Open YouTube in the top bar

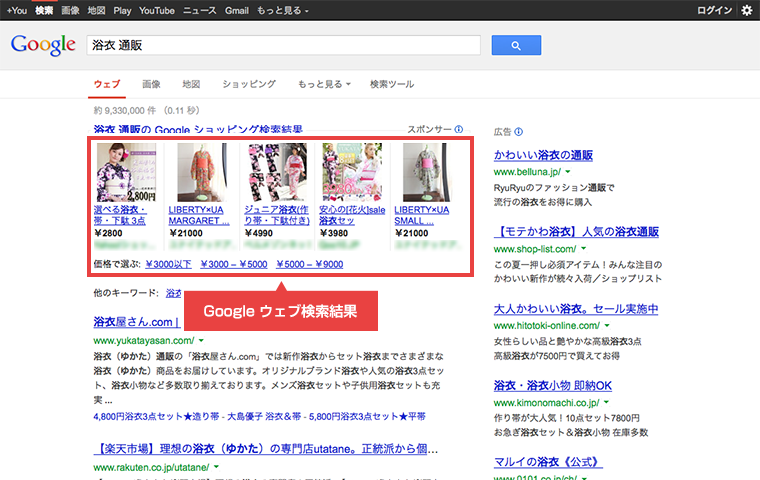(x=157, y=10)
